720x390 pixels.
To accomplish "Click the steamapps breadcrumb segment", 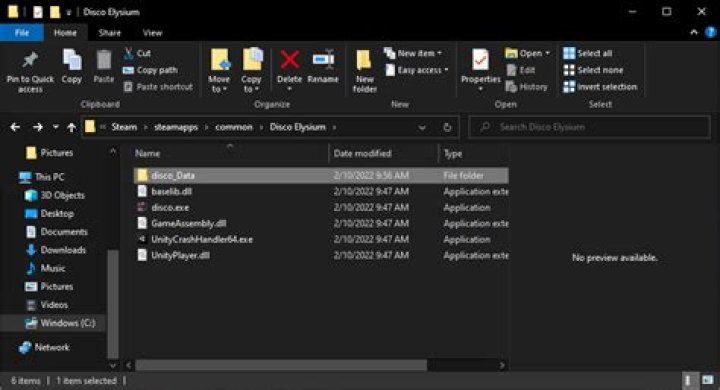I will coord(176,127).
